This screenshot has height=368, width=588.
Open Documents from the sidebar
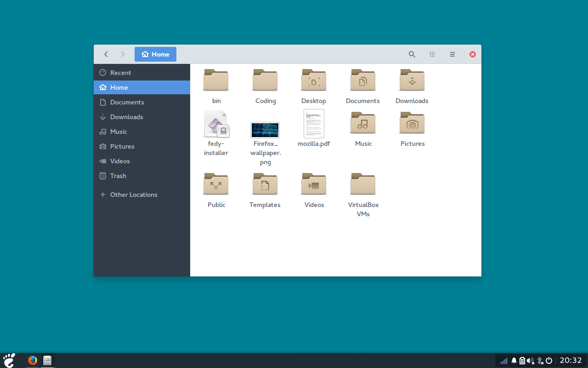tap(142, 102)
